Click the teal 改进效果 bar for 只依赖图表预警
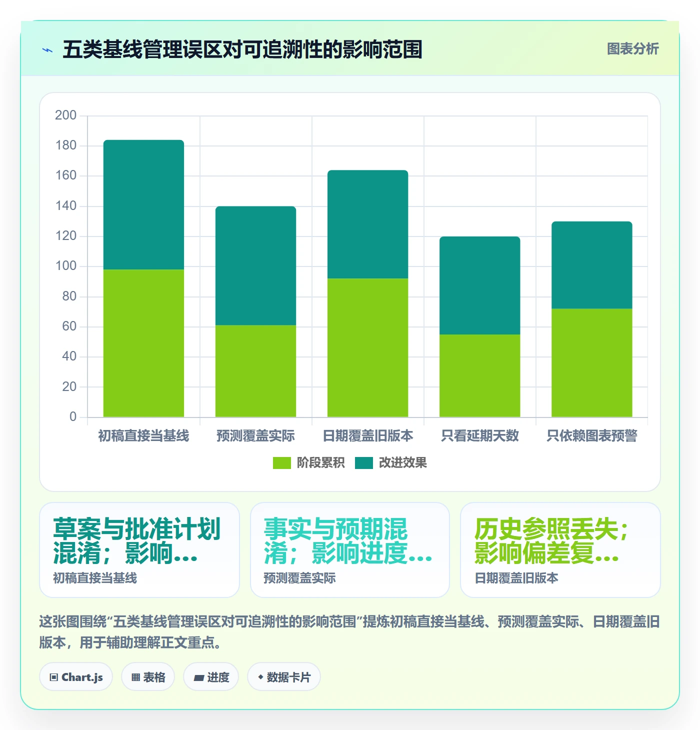This screenshot has height=730, width=700. 591,265
